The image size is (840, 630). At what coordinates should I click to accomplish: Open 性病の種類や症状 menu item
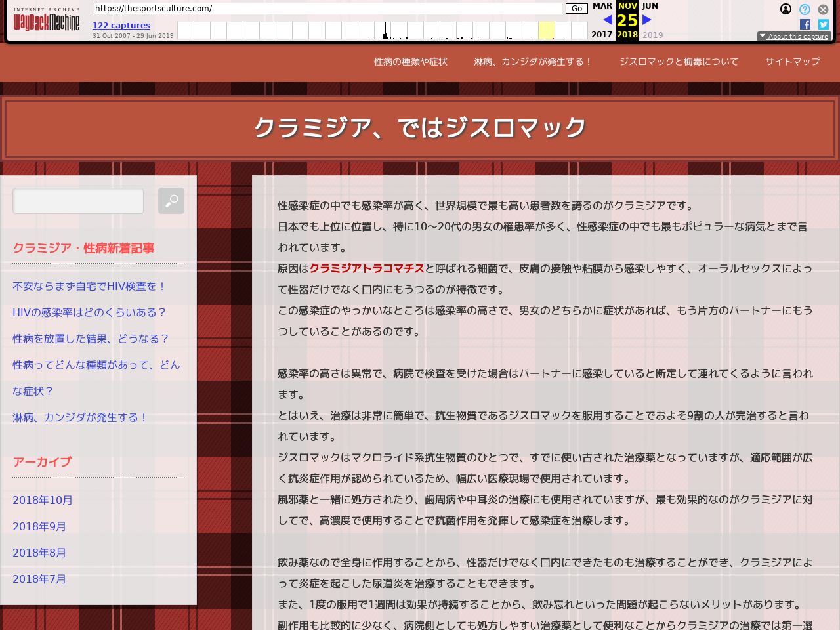click(x=410, y=62)
